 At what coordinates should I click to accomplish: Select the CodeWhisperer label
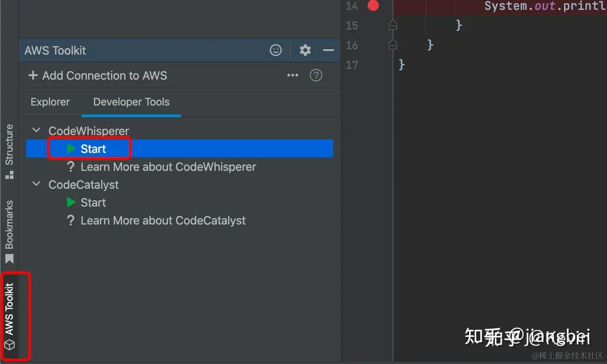point(89,131)
